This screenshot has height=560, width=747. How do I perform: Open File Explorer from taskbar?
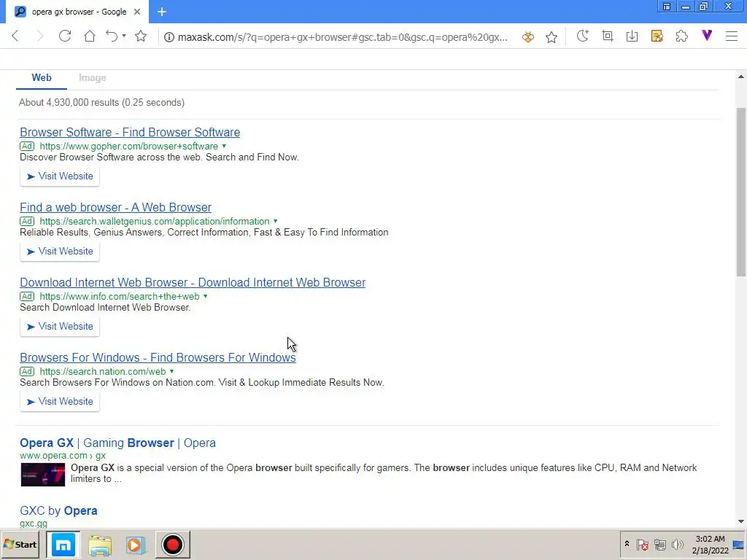click(100, 545)
